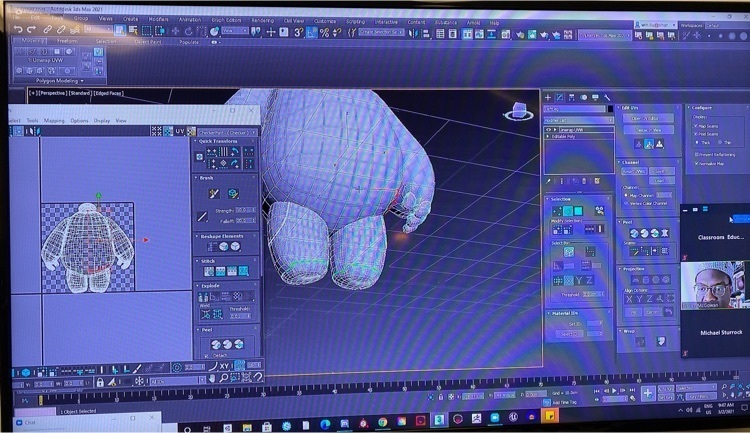Open the Utilities tab with the wrench icon
The image size is (750, 433).
point(607,97)
